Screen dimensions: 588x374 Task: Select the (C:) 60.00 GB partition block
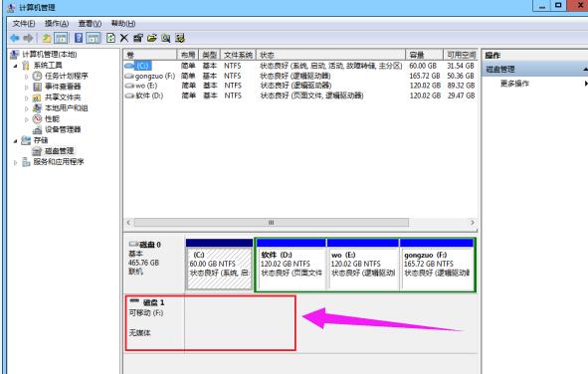[x=219, y=265]
